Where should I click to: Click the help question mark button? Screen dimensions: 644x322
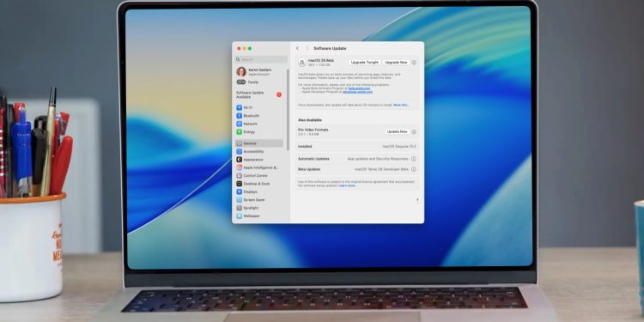(x=416, y=200)
